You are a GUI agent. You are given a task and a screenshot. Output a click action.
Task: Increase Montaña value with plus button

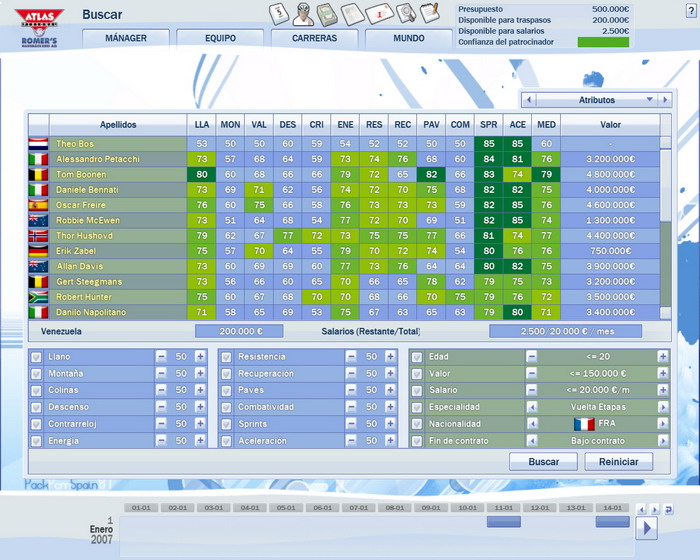[x=200, y=374]
